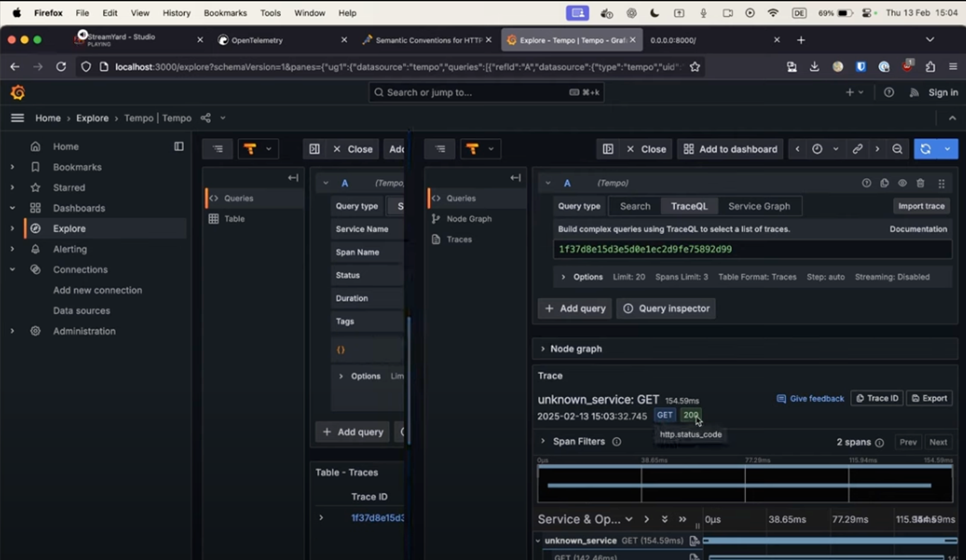
Task: Click the sync time ranges link icon
Action: [857, 149]
